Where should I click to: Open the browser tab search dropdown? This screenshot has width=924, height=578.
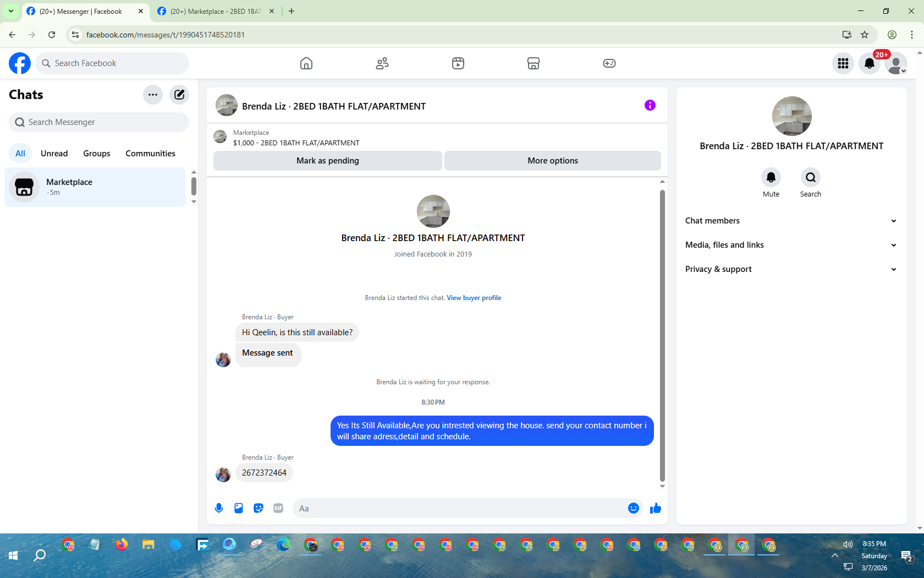coord(10,11)
